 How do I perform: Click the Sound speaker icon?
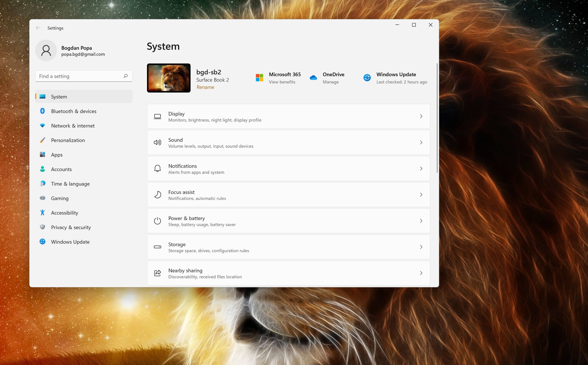pyautogui.click(x=157, y=142)
